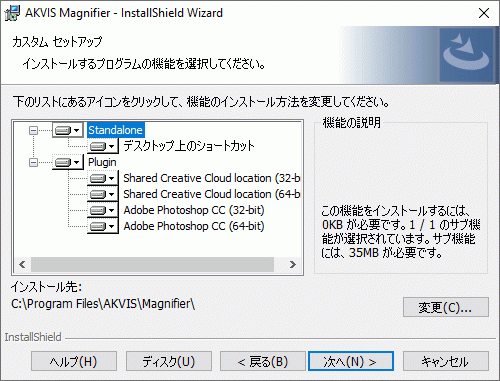500x381 pixels.
Task: Cancel setup with the キャンセル button
Action: click(446, 361)
